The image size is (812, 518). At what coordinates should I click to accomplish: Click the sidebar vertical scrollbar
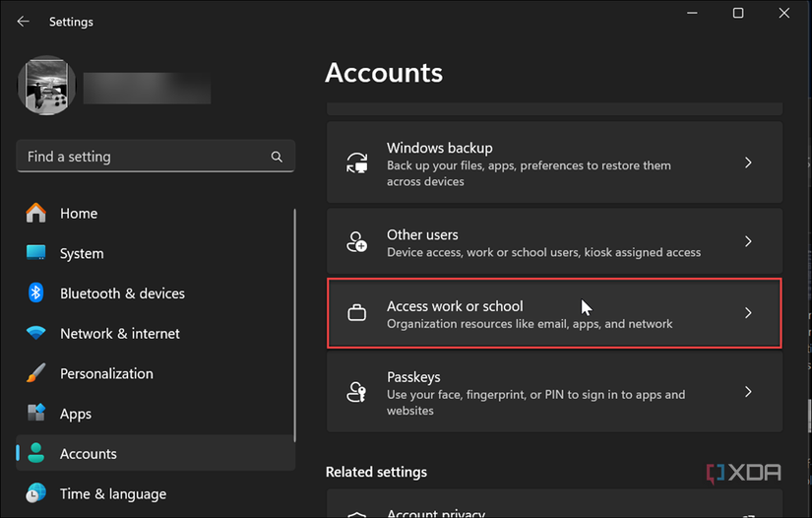(294, 325)
